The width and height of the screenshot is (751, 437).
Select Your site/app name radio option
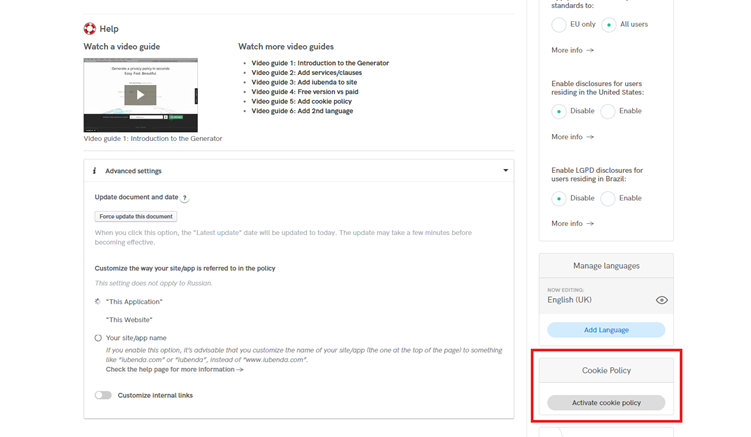98,338
